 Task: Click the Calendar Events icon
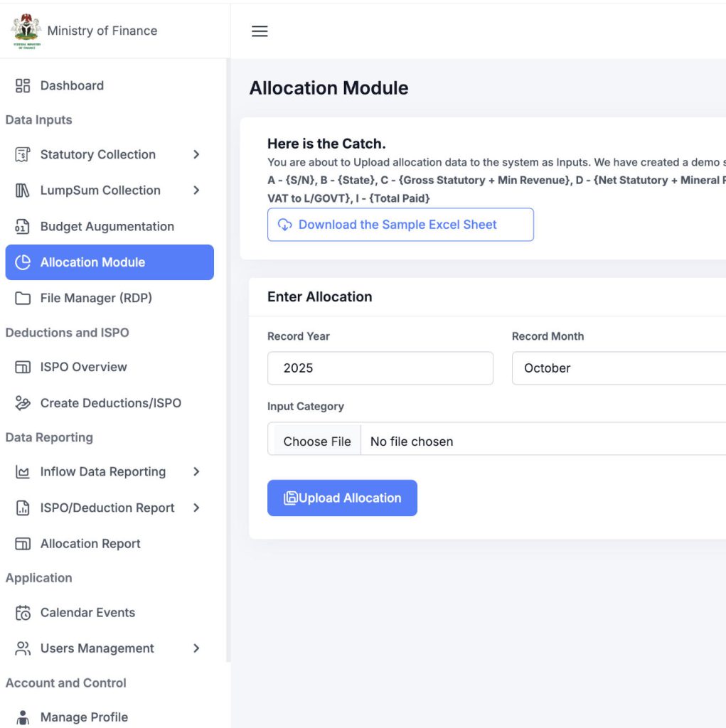[23, 613]
